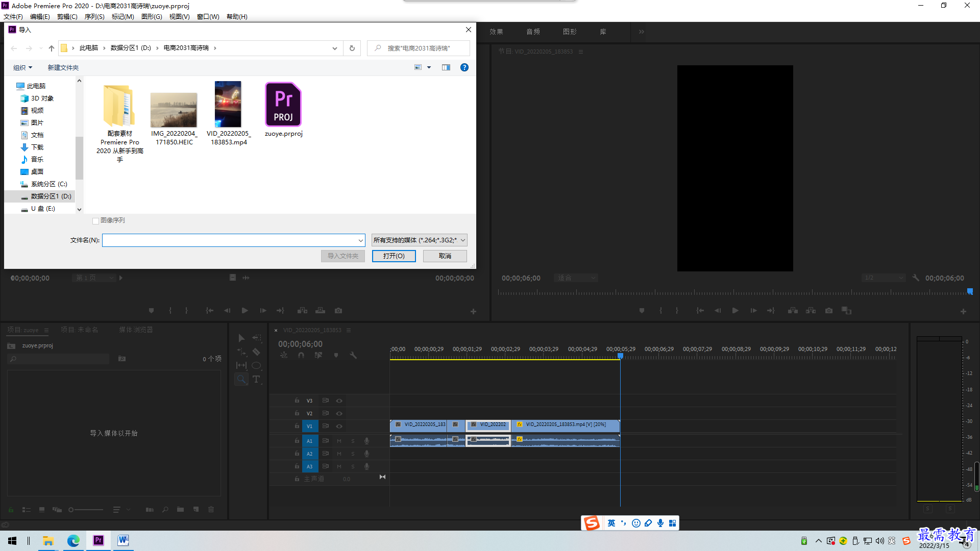Select the Type tool
980x551 pixels.
(256, 379)
